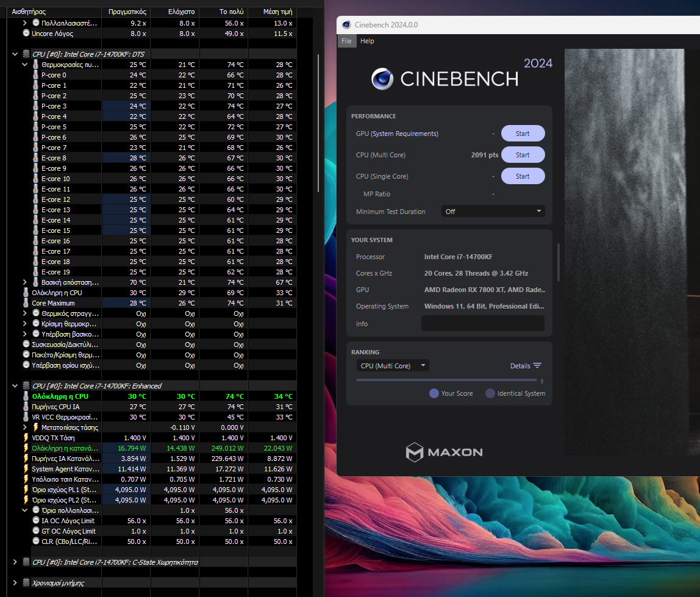Collapse the Όρια πολλαπλασι… row

coord(25,510)
